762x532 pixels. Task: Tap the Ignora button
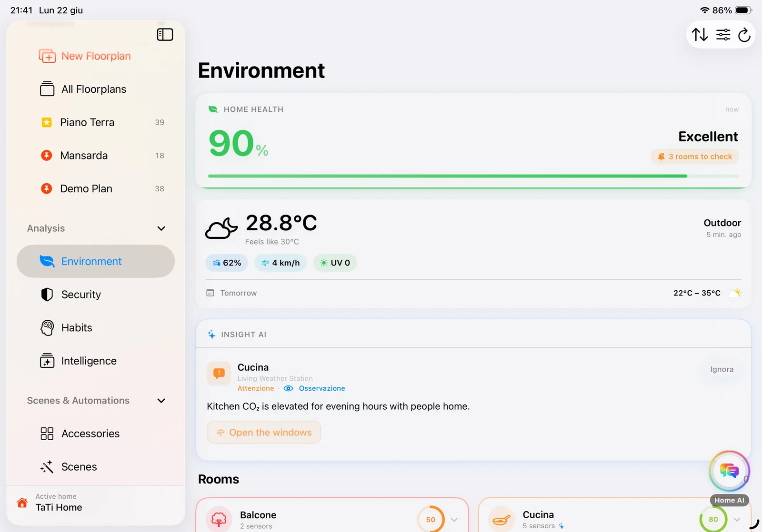(x=722, y=369)
